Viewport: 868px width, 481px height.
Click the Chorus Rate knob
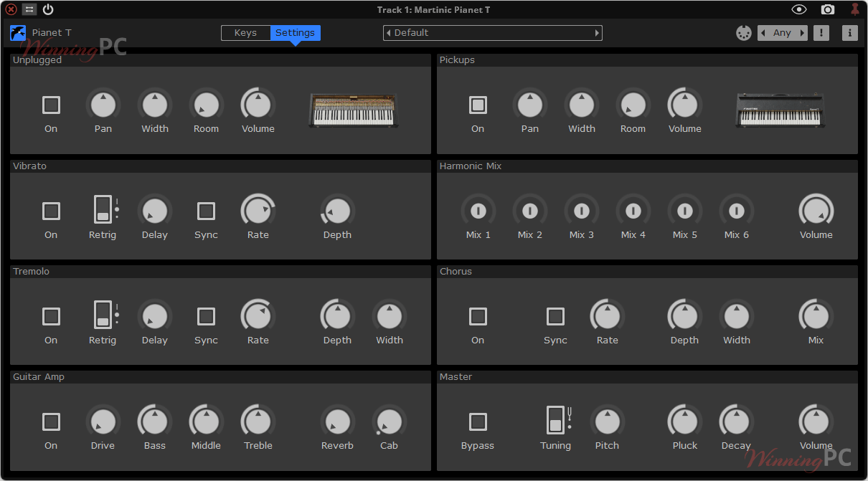pyautogui.click(x=608, y=316)
